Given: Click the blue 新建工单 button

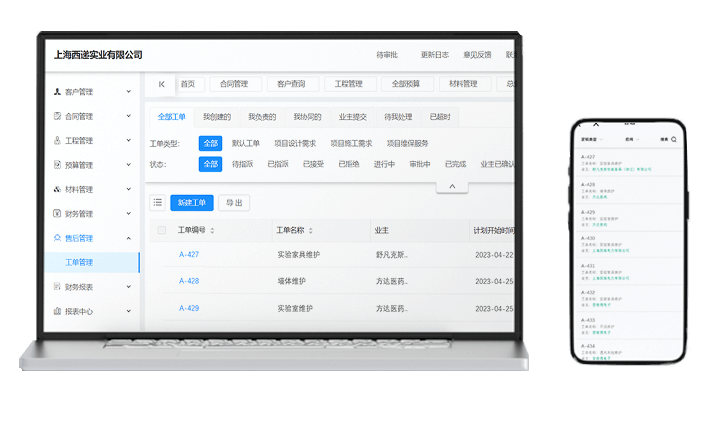Looking at the screenshot, I should (x=192, y=203).
